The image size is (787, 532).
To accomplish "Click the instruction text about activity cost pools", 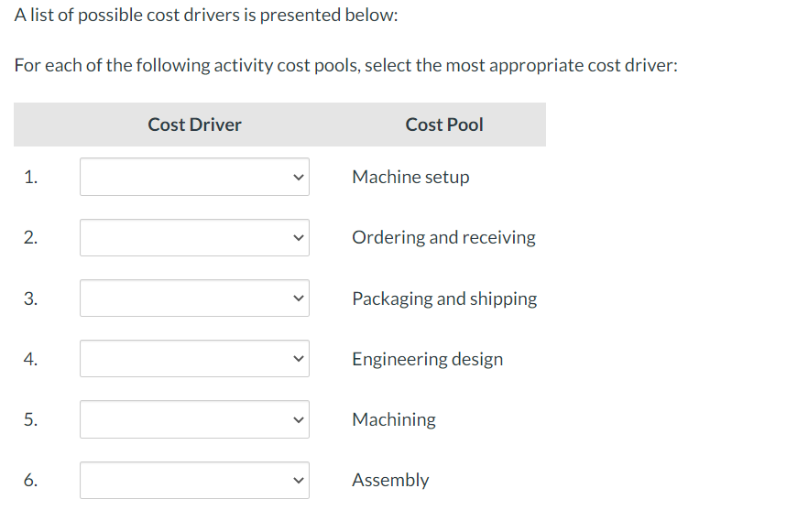I will click(346, 65).
